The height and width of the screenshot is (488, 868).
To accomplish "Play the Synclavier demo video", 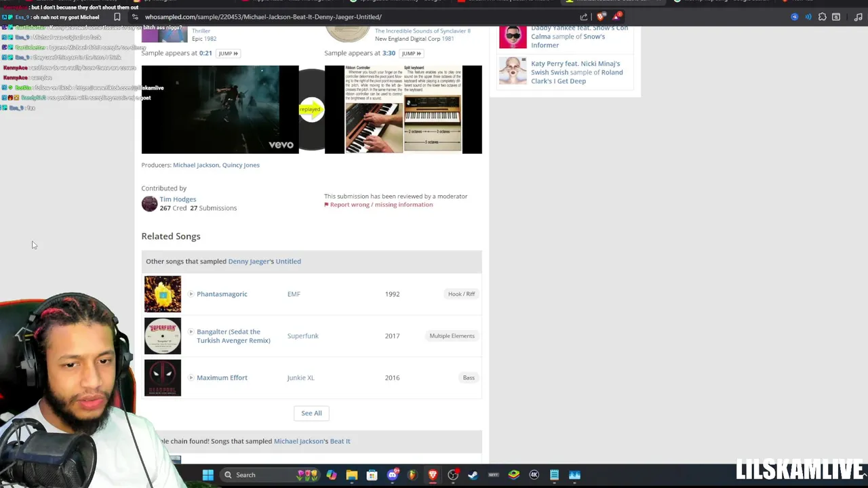I will click(x=403, y=109).
